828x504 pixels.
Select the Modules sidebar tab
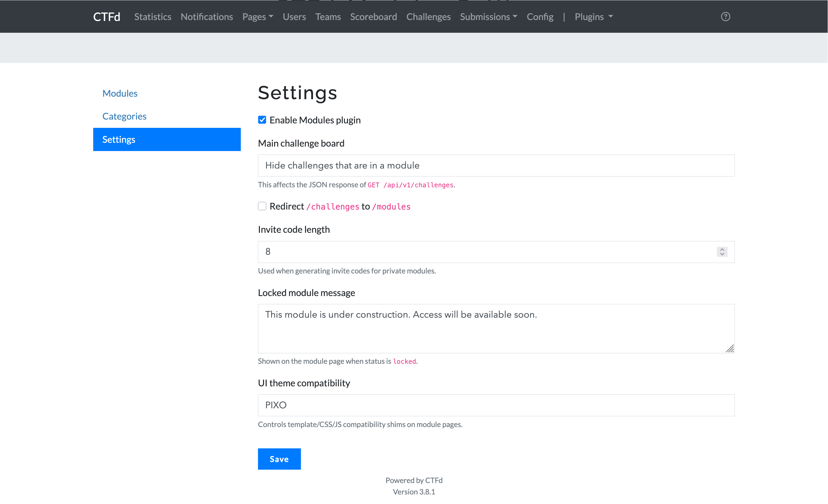(x=120, y=93)
